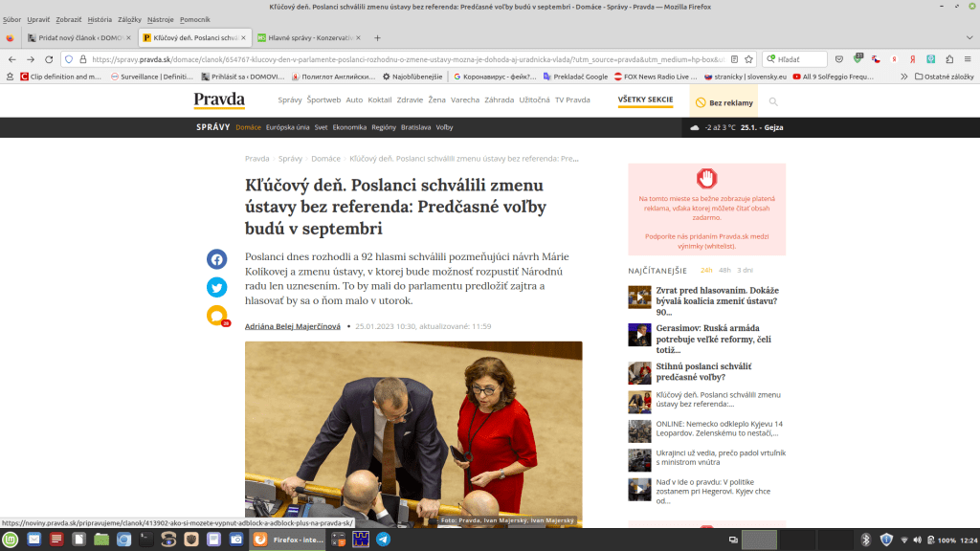Screen dimensions: 980x551
Task: Bookmark this page with star icon
Action: pyautogui.click(x=748, y=59)
